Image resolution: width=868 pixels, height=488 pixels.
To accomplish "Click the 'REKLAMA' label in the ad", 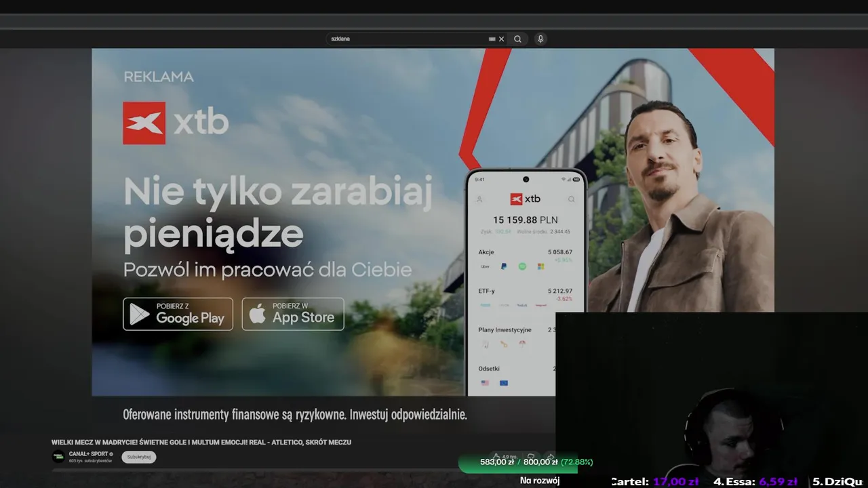I will click(x=159, y=77).
